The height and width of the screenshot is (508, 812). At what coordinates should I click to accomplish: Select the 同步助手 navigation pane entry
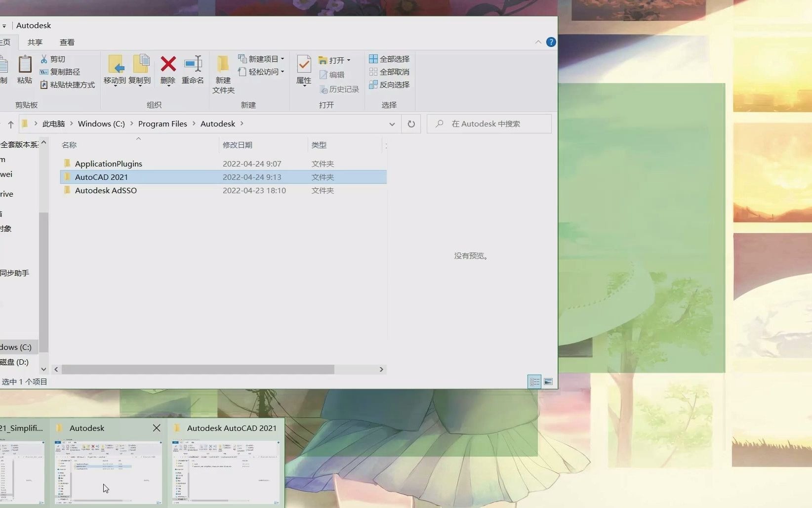click(14, 273)
